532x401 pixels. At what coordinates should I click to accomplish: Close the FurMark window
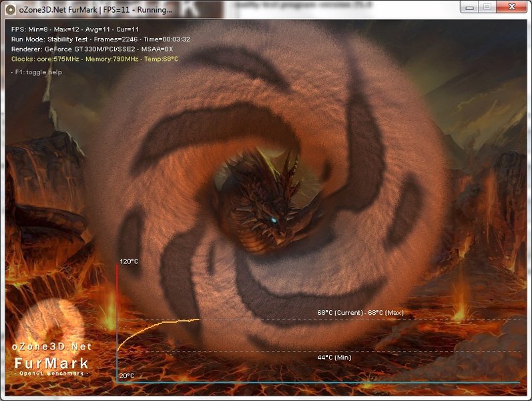click(512, 7)
